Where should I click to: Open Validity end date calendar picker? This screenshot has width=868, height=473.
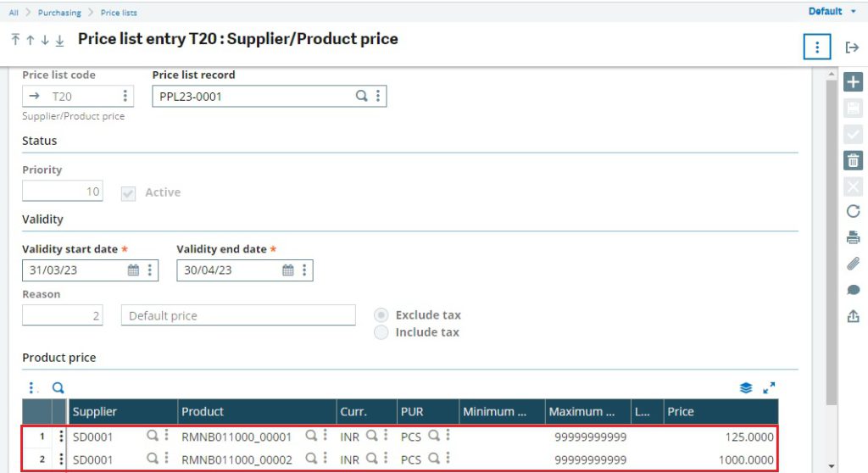[288, 270]
